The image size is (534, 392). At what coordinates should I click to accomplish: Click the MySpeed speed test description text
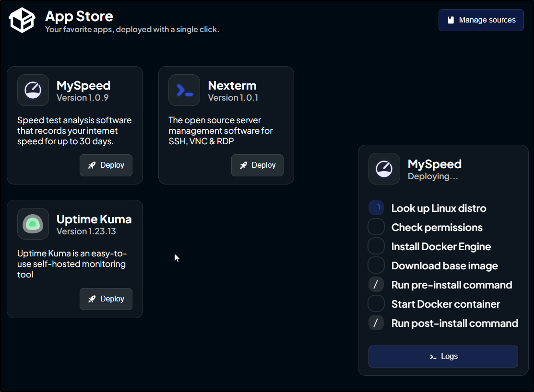coord(74,131)
